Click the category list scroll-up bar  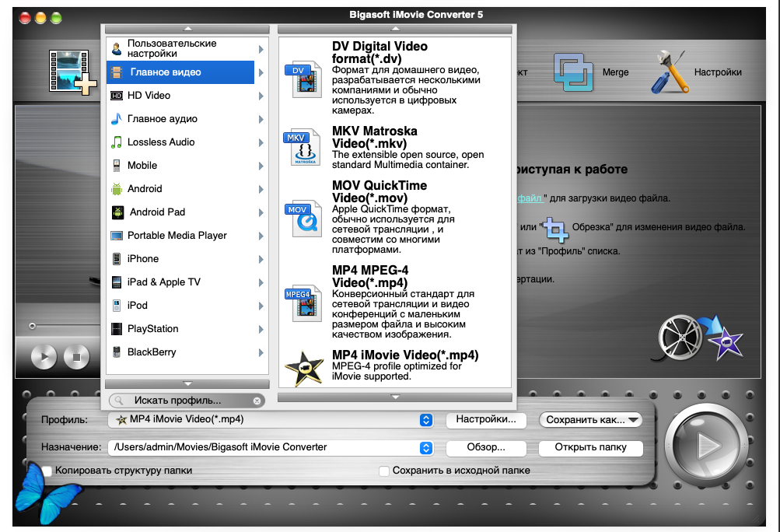(187, 30)
